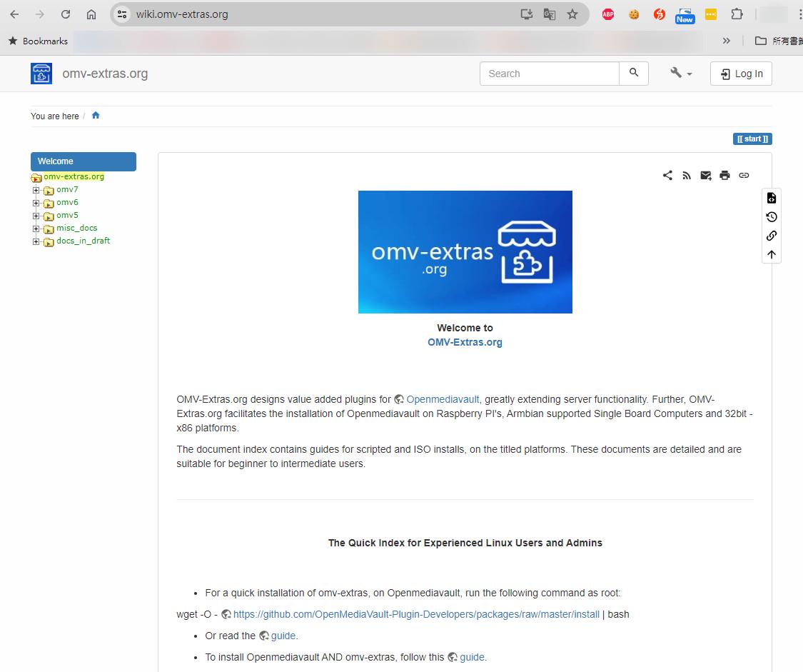The height and width of the screenshot is (672, 803).
Task: Expand the omv6 folder plus toggle
Action: pyautogui.click(x=36, y=203)
